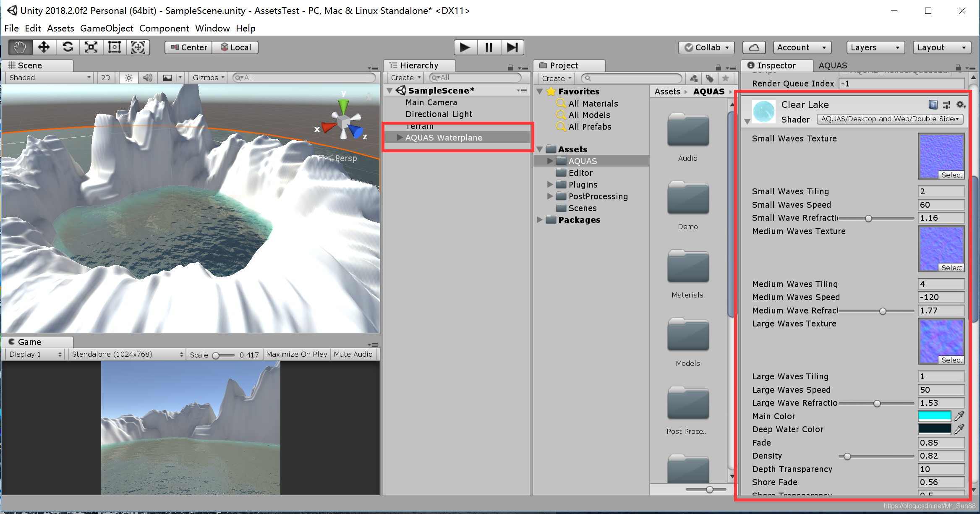Click the Project panel lock icon
980x514 pixels.
click(x=718, y=67)
